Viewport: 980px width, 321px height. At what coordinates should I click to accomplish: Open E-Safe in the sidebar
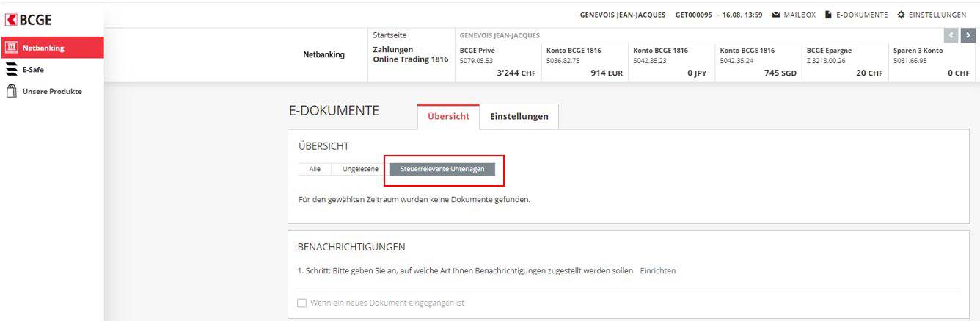(52, 70)
